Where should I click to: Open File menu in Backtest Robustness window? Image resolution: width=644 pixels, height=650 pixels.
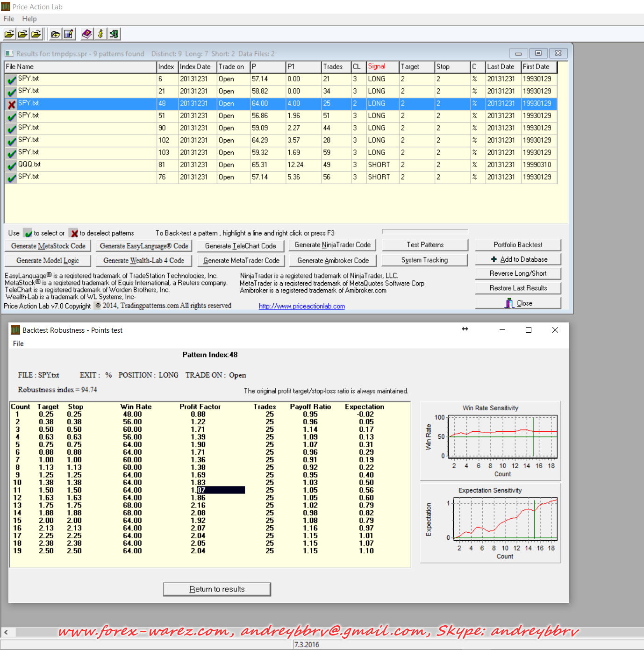coord(18,343)
